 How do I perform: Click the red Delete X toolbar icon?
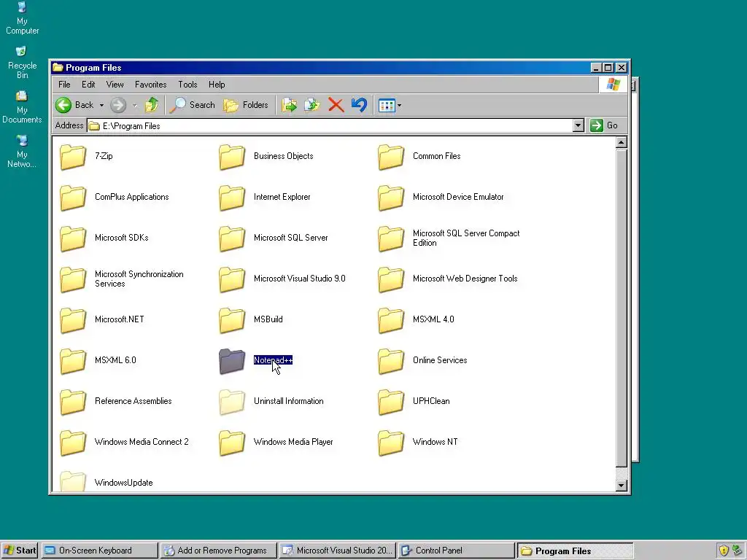tap(336, 105)
